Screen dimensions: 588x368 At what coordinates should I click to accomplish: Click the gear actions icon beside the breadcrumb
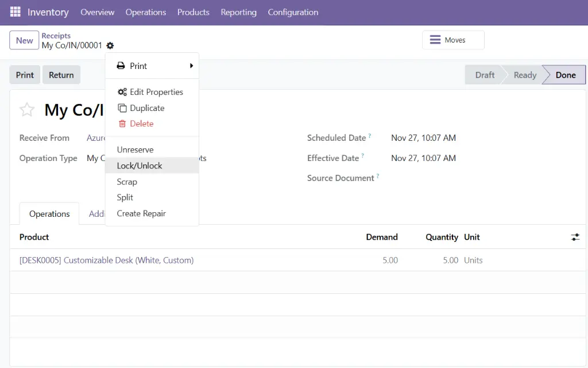pos(110,45)
